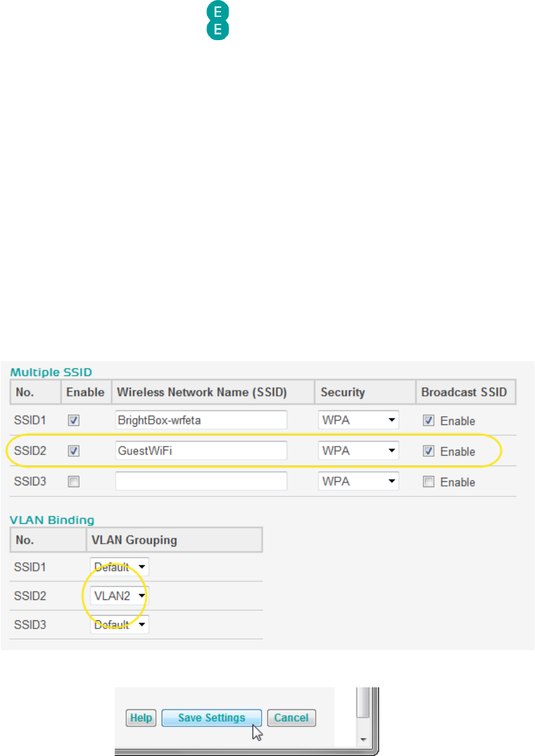
Task: Open the SSID2 Security dropdown
Action: pyautogui.click(x=358, y=450)
